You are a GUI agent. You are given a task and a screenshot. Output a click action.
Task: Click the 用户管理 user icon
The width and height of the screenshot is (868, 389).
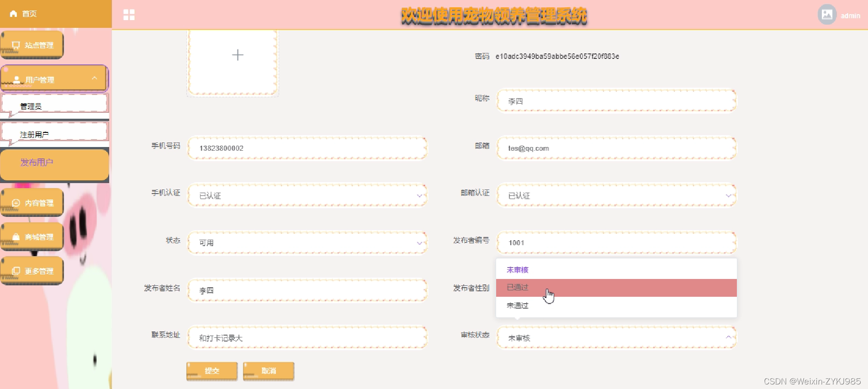click(17, 80)
